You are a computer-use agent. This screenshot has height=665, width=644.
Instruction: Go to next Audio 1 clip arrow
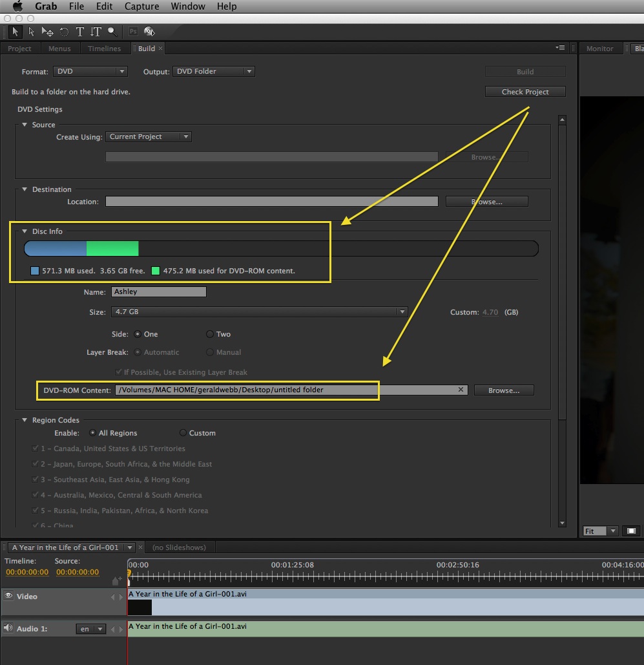121,629
